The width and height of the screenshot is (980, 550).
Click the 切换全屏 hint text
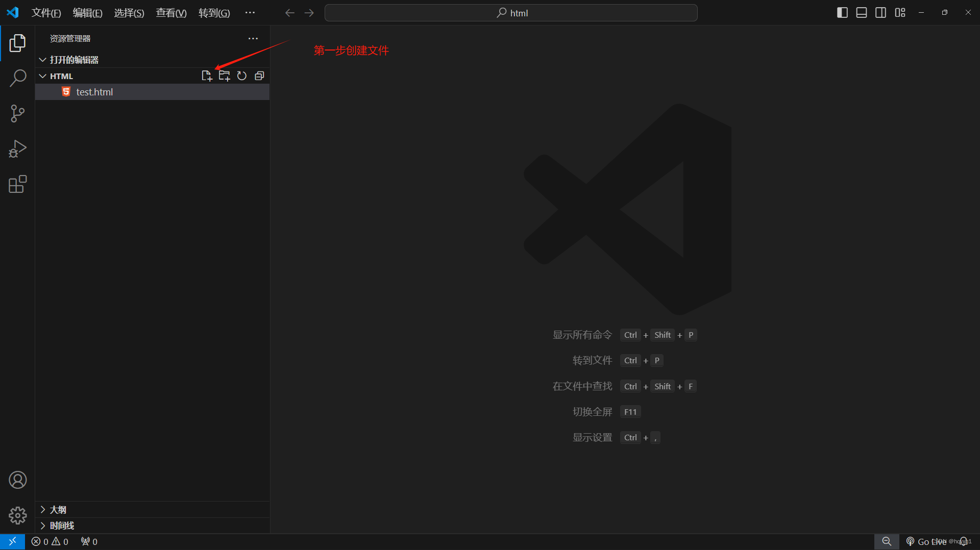point(592,412)
